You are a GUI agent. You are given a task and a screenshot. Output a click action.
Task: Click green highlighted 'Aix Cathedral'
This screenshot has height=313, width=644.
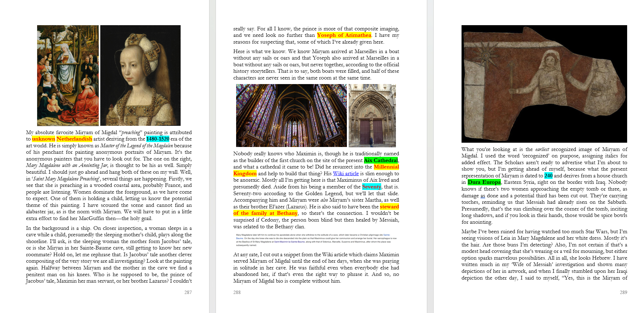coord(381,160)
